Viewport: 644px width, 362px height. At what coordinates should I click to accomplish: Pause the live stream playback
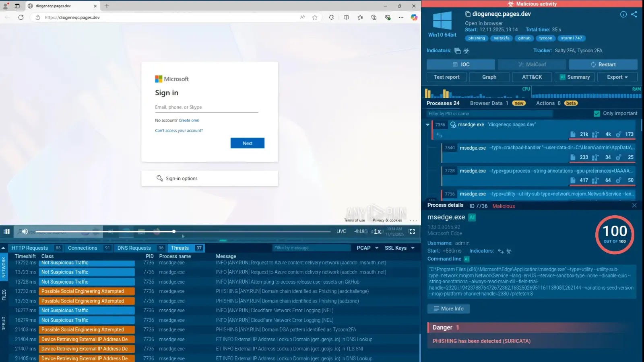[7, 231]
